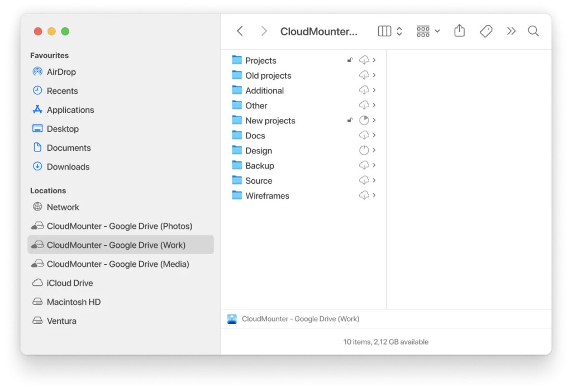
Task: Click the Tags icon in toolbar
Action: click(486, 31)
